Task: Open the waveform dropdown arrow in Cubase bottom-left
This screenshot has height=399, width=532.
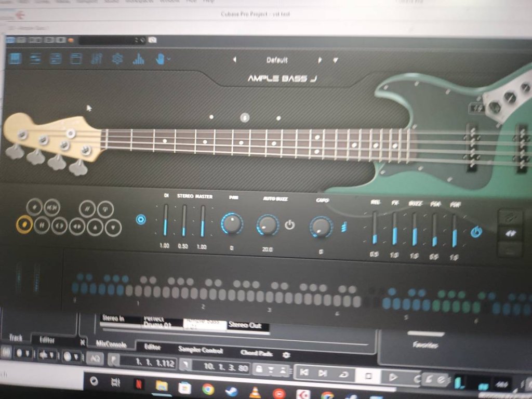Action: pyautogui.click(x=51, y=355)
